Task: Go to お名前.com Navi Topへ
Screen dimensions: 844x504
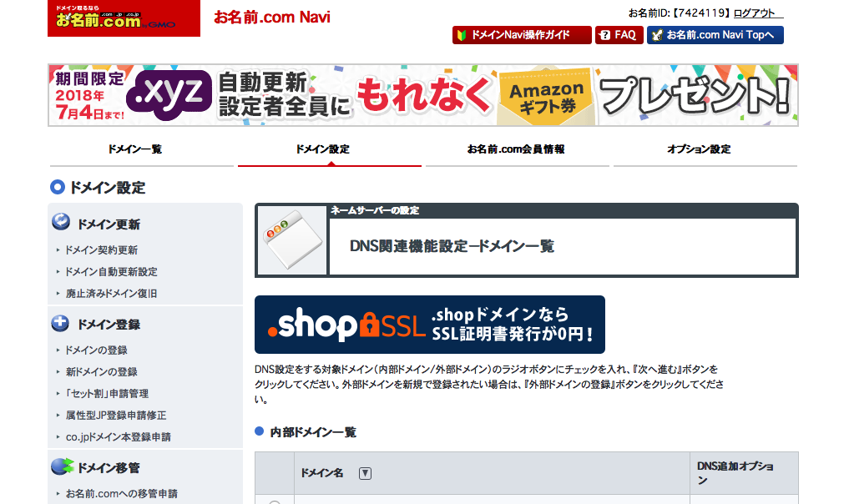Action: point(715,35)
